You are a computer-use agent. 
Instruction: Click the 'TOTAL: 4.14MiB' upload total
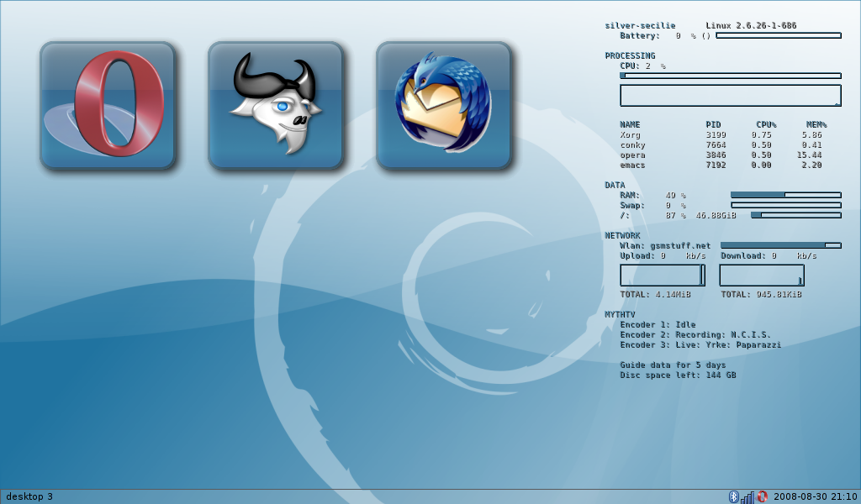pyautogui.click(x=655, y=295)
